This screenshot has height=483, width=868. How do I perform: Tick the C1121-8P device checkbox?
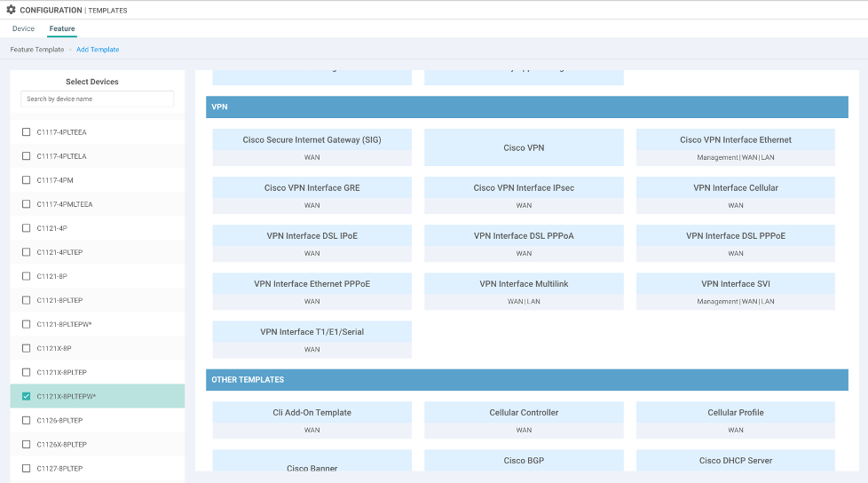coord(26,276)
